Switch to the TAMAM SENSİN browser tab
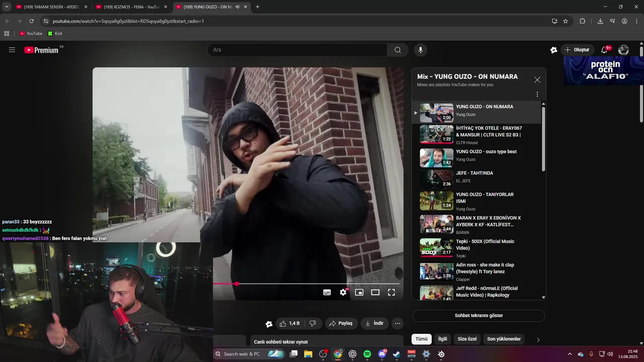Viewport: 644px width, 362px height. point(52,7)
